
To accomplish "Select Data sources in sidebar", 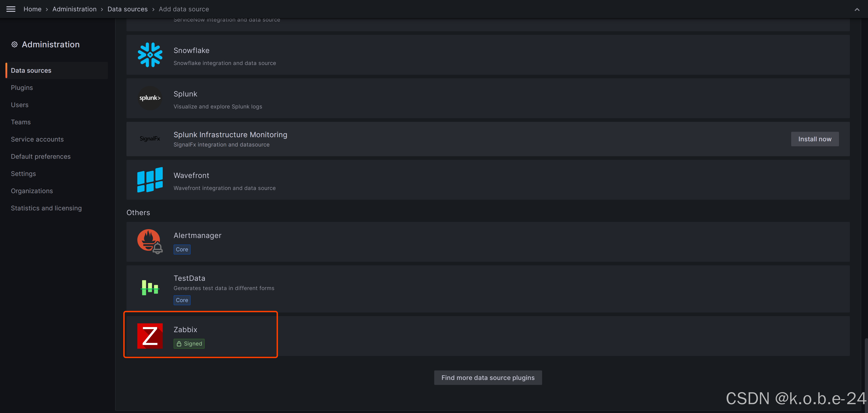I will pos(57,70).
